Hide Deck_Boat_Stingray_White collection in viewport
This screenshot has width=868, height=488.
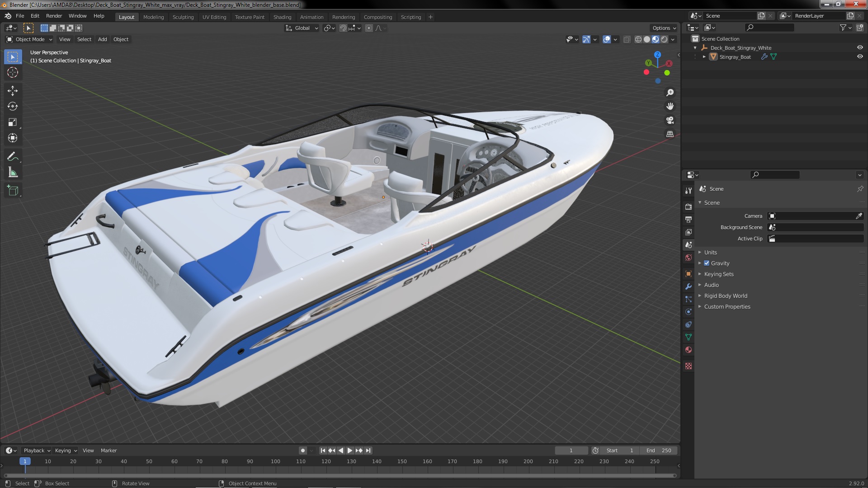(860, 47)
